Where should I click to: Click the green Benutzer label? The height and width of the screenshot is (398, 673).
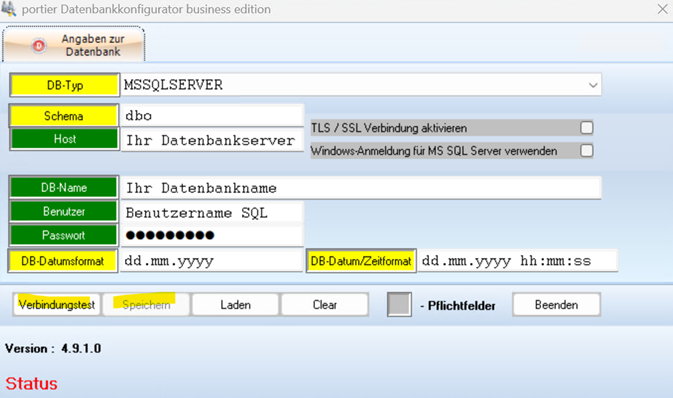64,211
